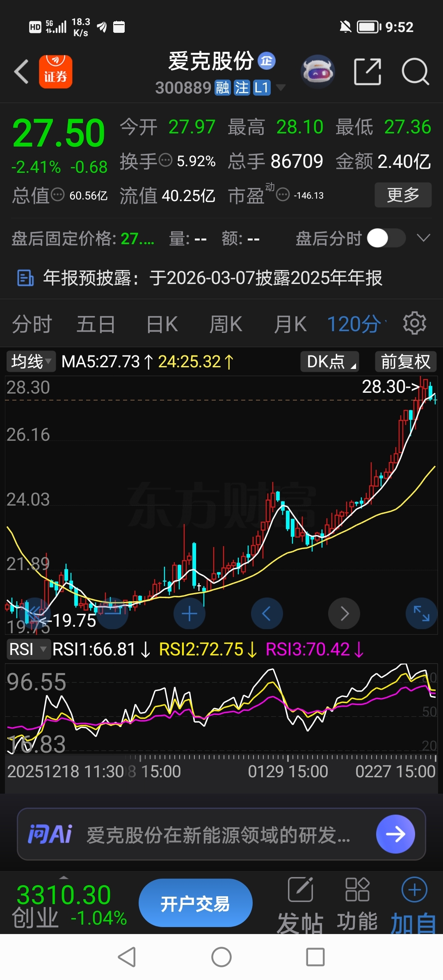This screenshot has width=443, height=980.
Task: Tap Android back navigation button
Action: (x=127, y=957)
